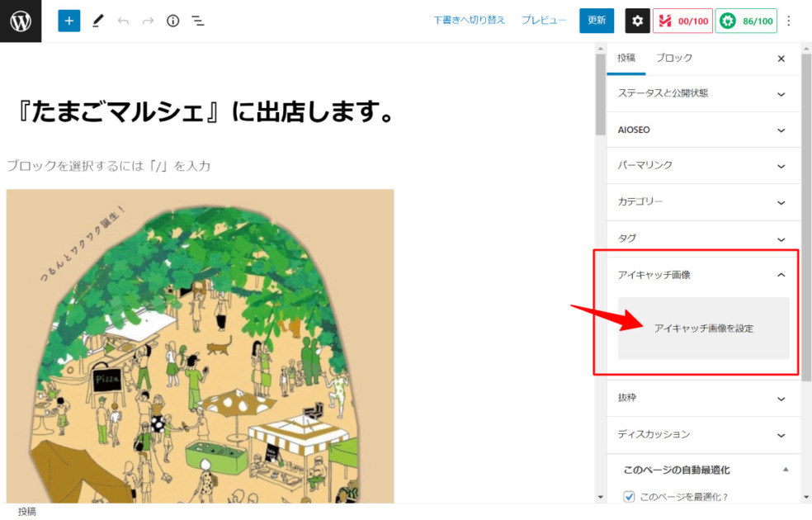812x520 pixels.
Task: Open the document details info icon
Action: pos(172,21)
